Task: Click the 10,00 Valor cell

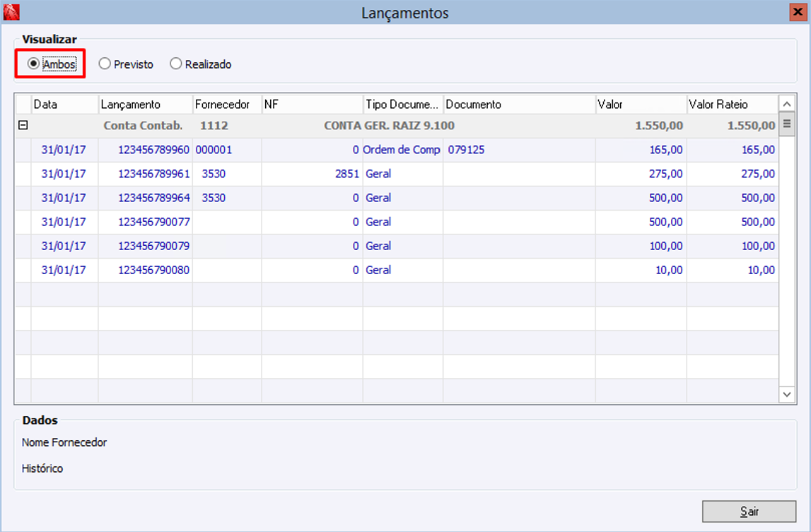Action: click(641, 270)
